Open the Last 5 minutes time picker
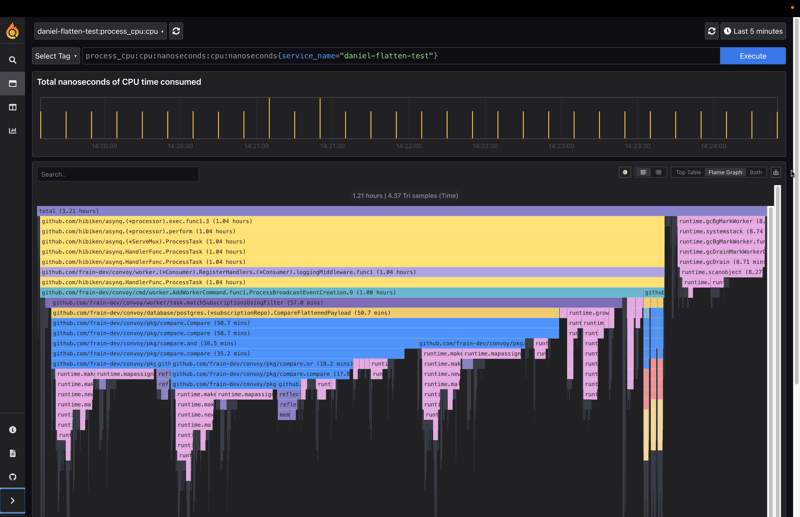 coord(753,31)
